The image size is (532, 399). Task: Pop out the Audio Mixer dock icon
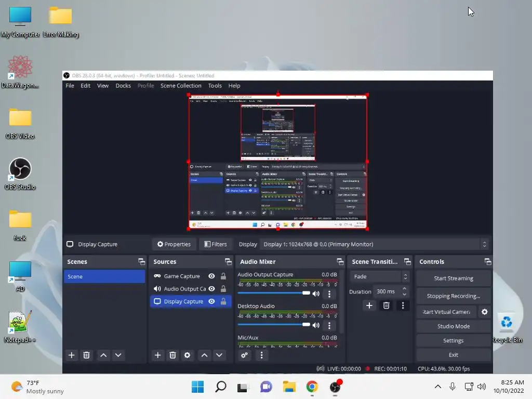(x=340, y=262)
